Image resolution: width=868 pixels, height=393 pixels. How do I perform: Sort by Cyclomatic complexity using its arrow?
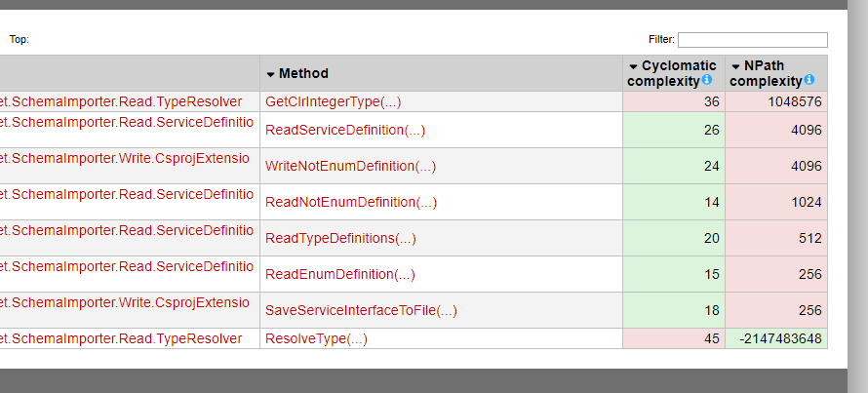(633, 66)
